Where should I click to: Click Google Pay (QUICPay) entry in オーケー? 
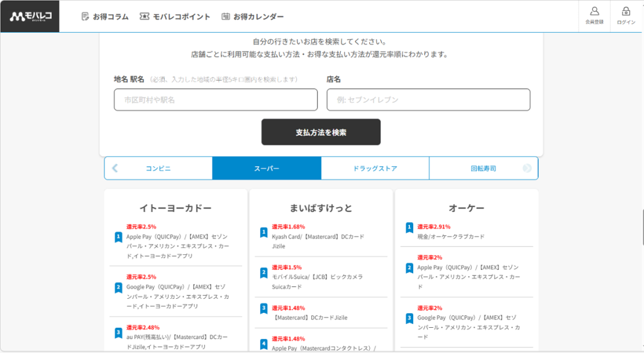(469, 327)
